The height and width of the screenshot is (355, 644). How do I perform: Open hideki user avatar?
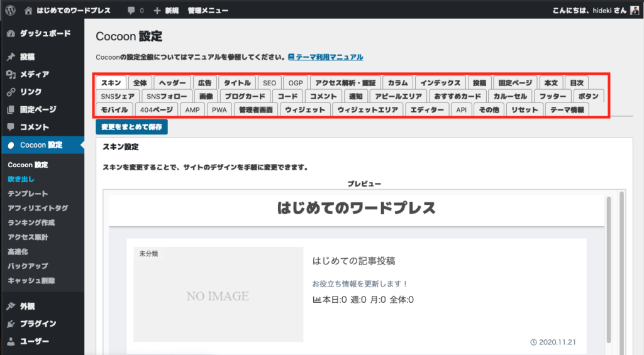pyautogui.click(x=635, y=10)
